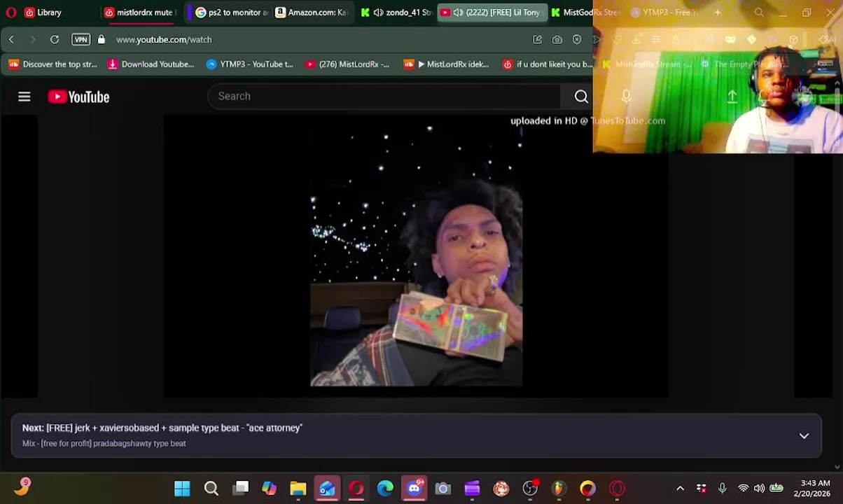Click the YouTube search magnifier button
This screenshot has height=504, width=843.
tap(581, 97)
